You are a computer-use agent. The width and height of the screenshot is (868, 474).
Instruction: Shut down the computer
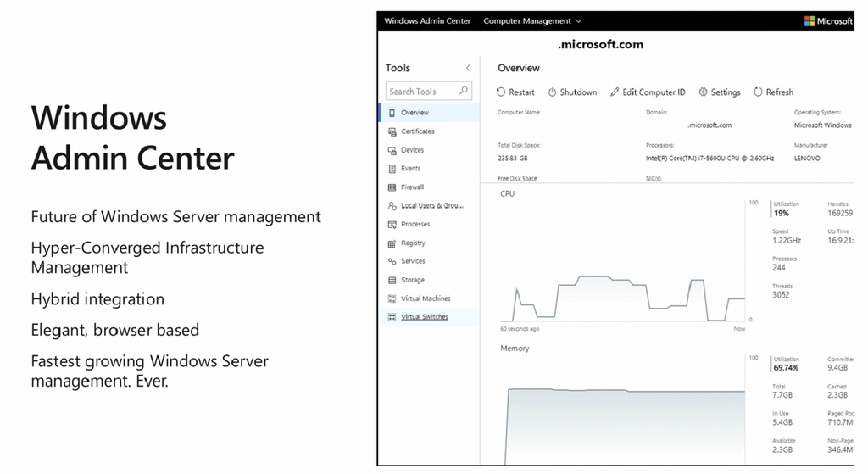(x=572, y=92)
